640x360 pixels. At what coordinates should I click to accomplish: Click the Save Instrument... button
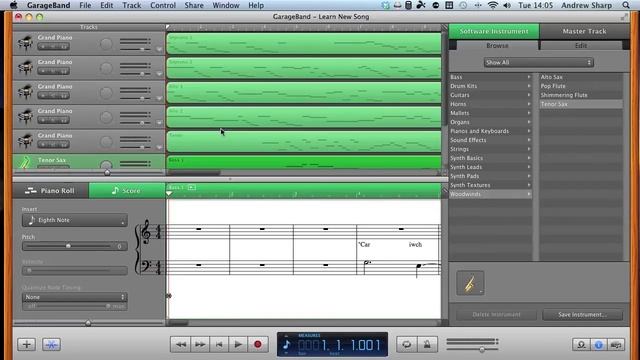[x=582, y=315]
